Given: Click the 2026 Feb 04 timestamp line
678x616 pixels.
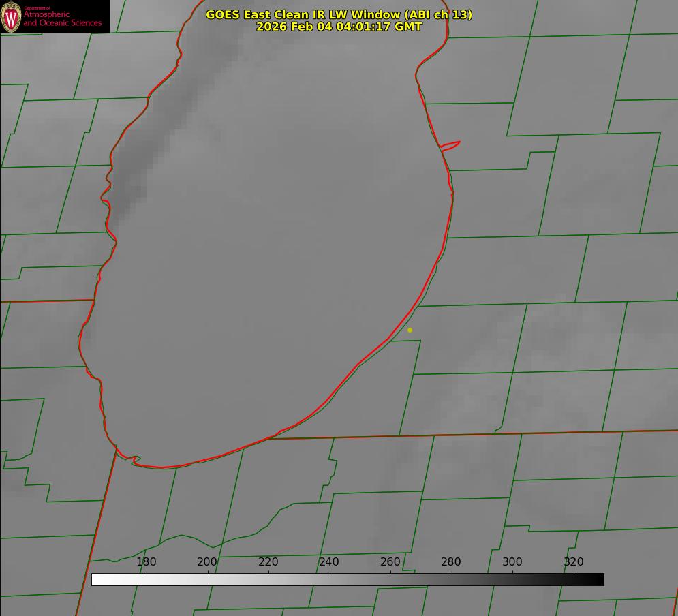Looking at the screenshot, I should click(339, 27).
